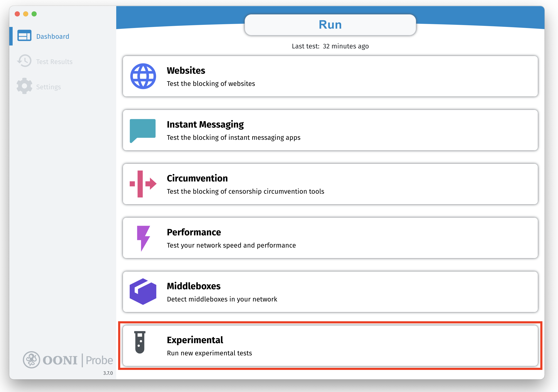Open the Settings tab
Viewport: 558px width, 392px height.
coord(48,87)
